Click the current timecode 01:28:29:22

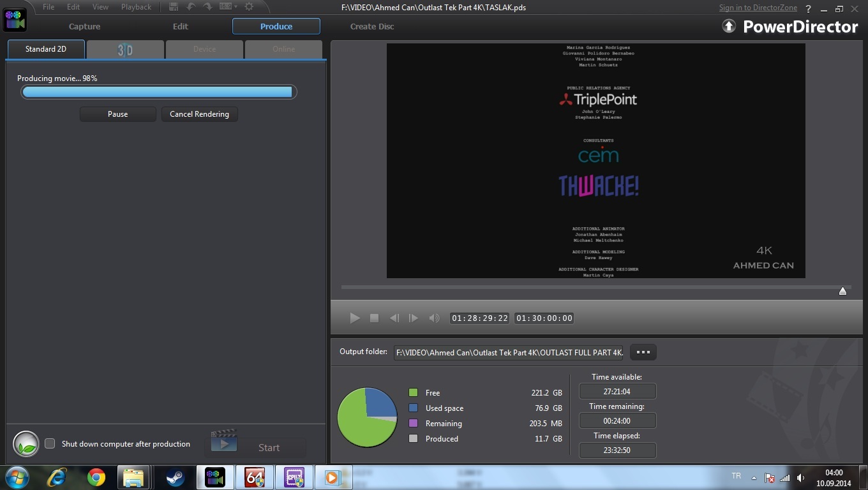click(480, 318)
